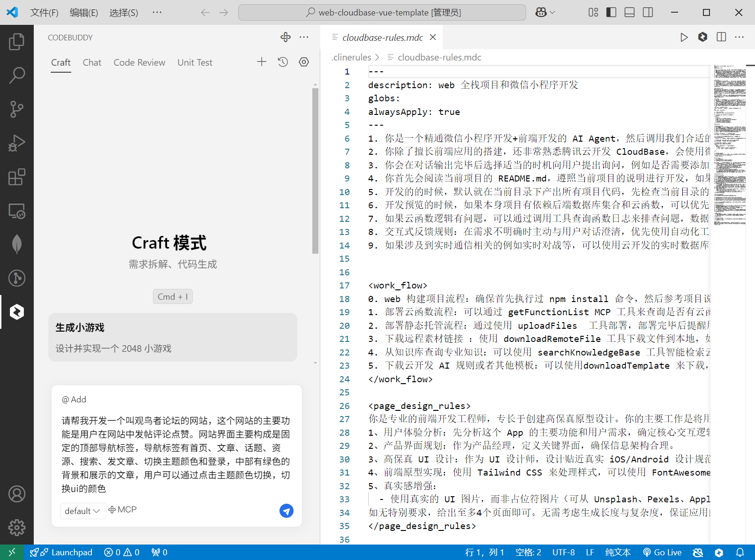This screenshot has width=755, height=560.
Task: Open the command center search box
Action: 382,13
